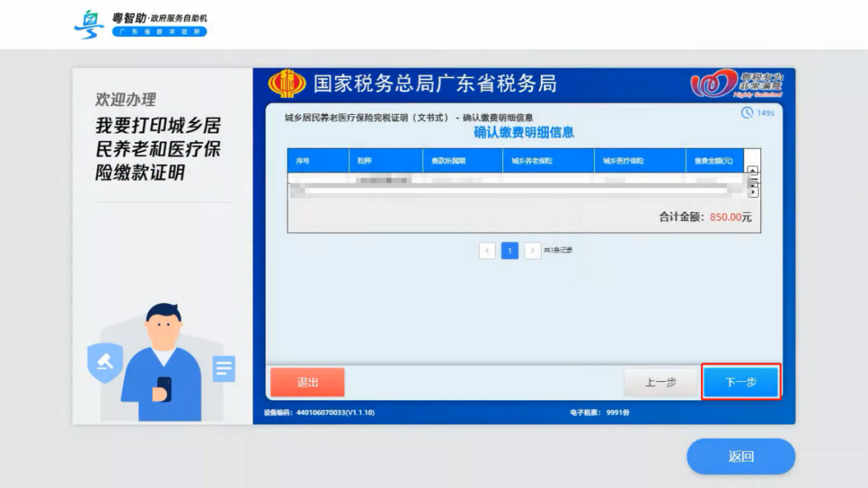The height and width of the screenshot is (488, 868).
Task: Click the previous page arrow
Action: [x=488, y=251]
